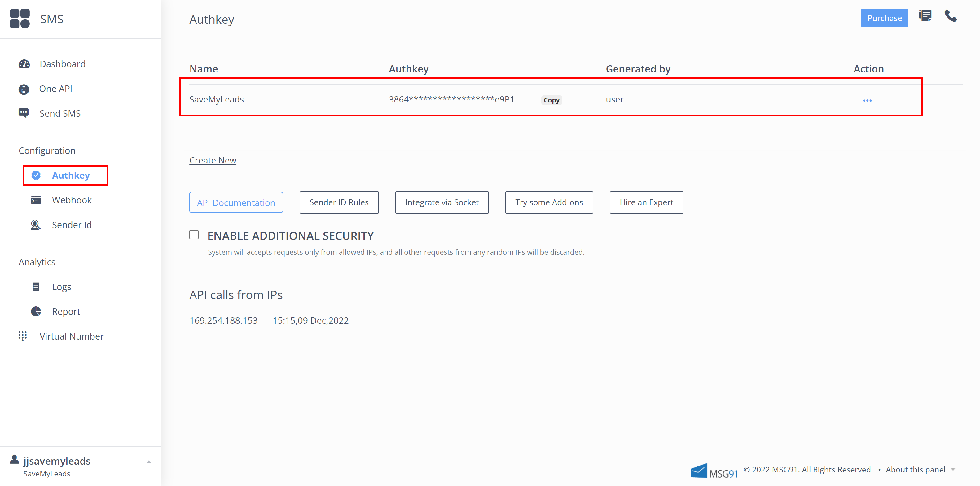Viewport: 980px width, 486px height.
Task: Click the phone call icon top right
Action: tap(950, 16)
